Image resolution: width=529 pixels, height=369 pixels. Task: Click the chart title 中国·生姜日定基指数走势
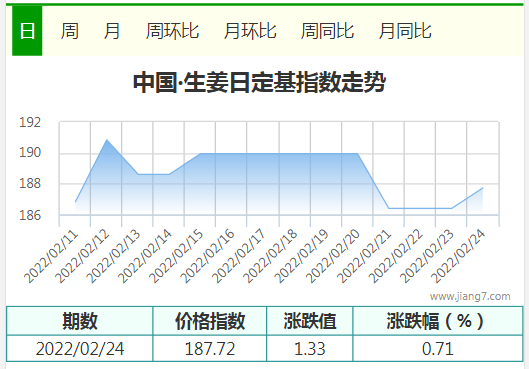(x=259, y=82)
